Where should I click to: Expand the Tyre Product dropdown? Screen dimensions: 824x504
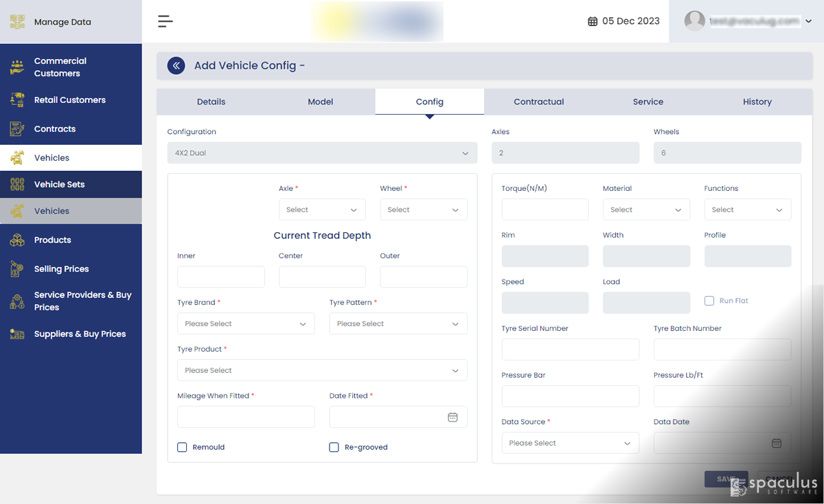click(322, 371)
